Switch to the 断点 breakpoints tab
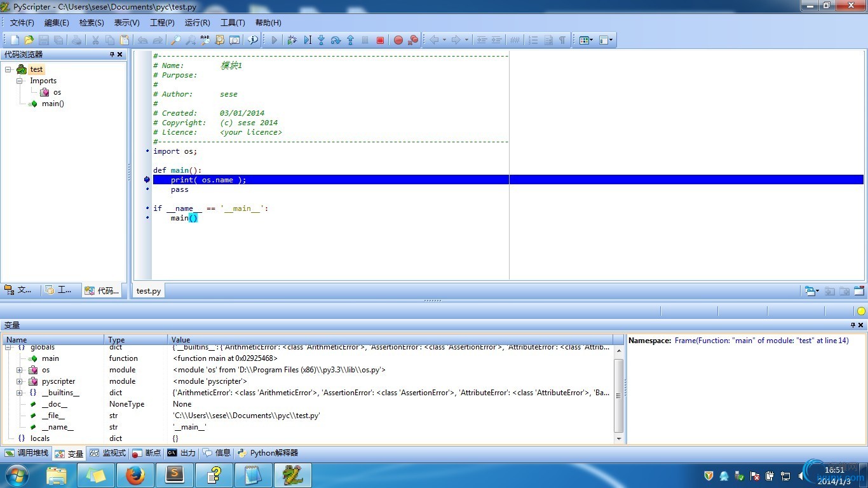 [x=147, y=453]
